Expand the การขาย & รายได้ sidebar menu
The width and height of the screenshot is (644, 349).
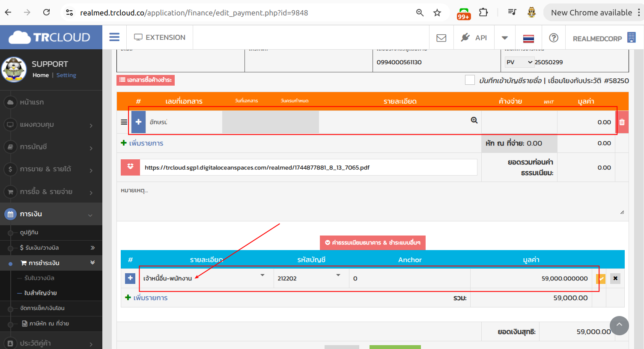(51, 169)
